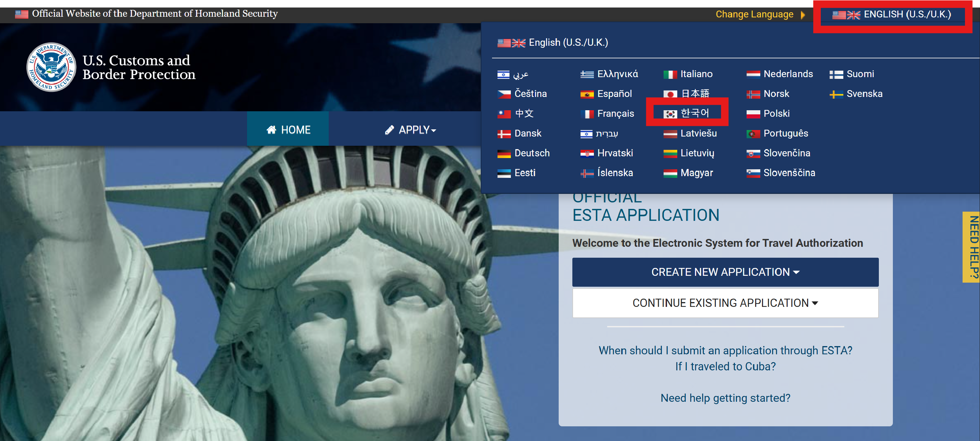Click the German flag next to Deutsch

pos(504,153)
